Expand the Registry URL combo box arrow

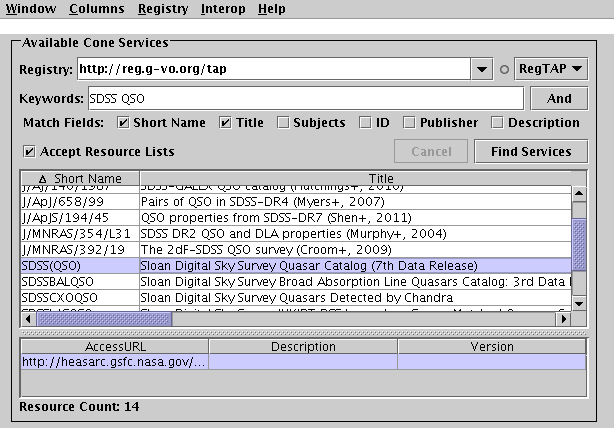(x=482, y=70)
